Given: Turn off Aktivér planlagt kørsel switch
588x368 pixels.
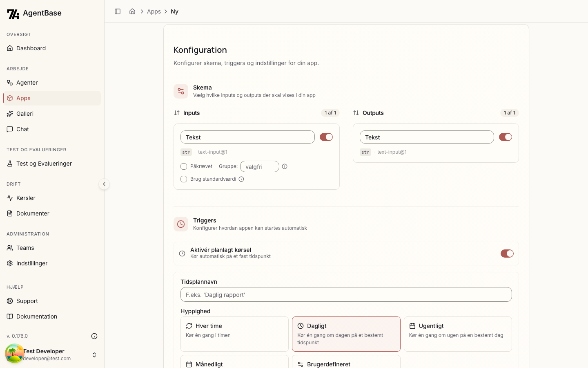Looking at the screenshot, I should 507,254.
